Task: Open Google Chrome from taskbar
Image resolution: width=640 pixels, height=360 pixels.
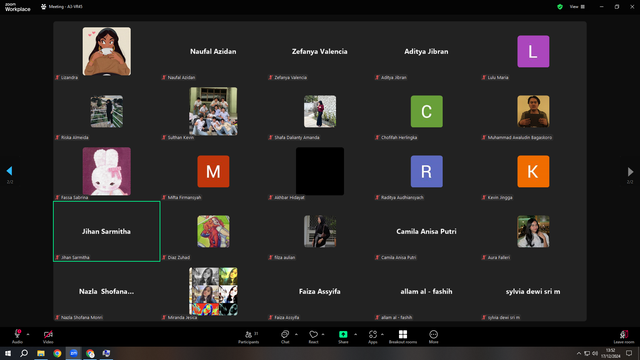Action: pos(57,353)
